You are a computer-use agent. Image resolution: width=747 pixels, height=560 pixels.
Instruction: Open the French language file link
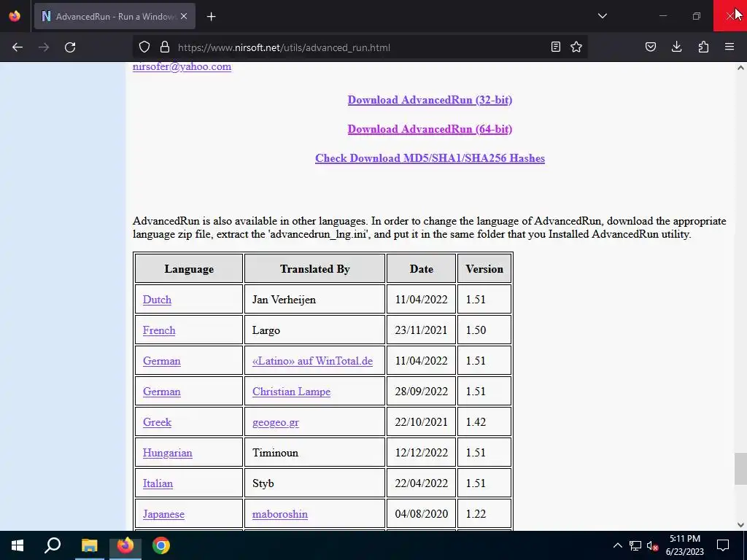pyautogui.click(x=159, y=330)
